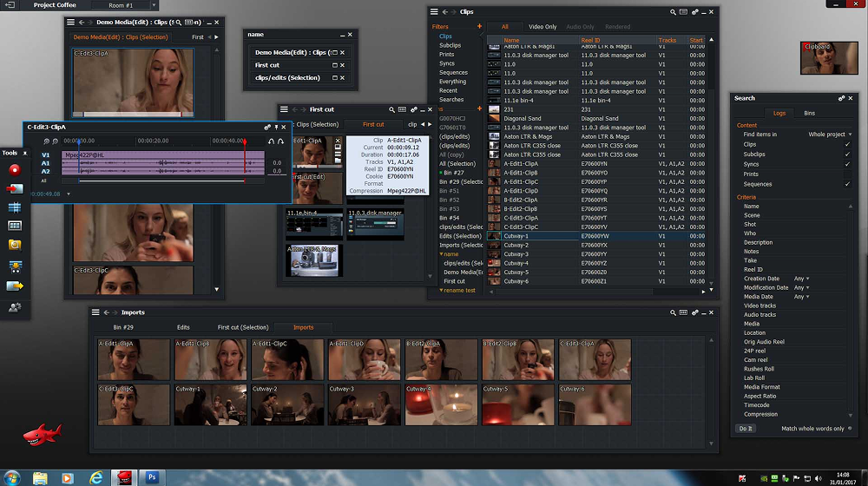868x486 pixels.
Task: Open the timecode dropdown arrow under the timeline
Action: (x=69, y=194)
